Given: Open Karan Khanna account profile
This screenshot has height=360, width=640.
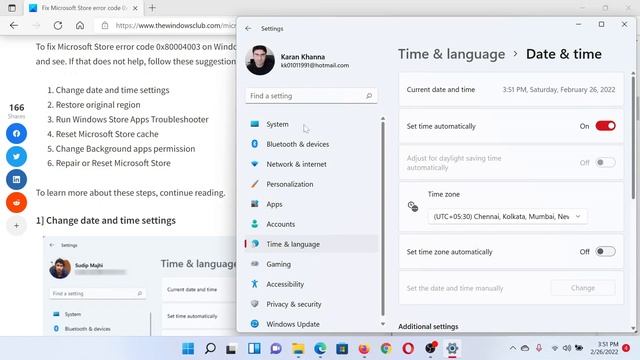Looking at the screenshot, I should pos(298,60).
